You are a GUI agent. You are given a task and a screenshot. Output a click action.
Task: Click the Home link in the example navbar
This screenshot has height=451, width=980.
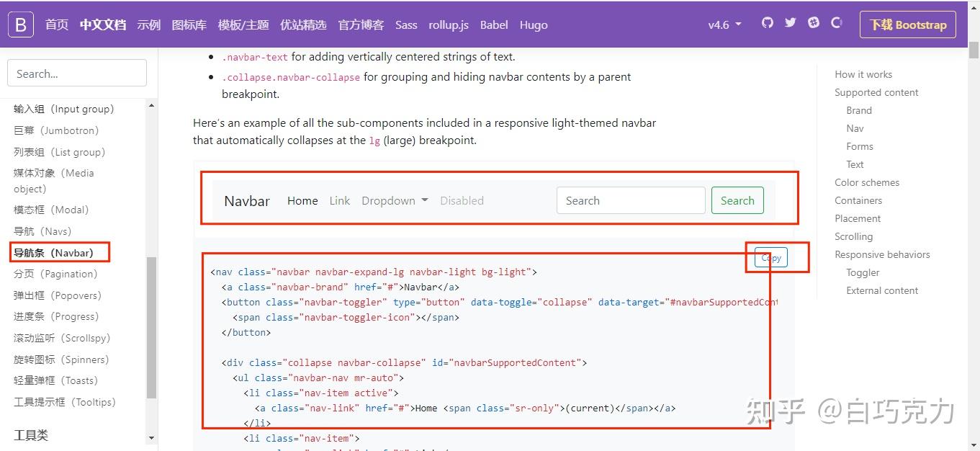302,200
